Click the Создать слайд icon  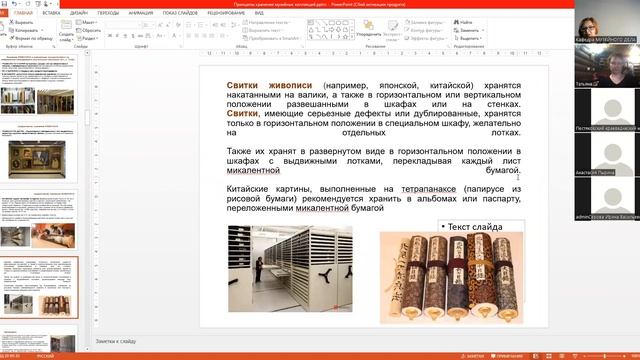66,25
